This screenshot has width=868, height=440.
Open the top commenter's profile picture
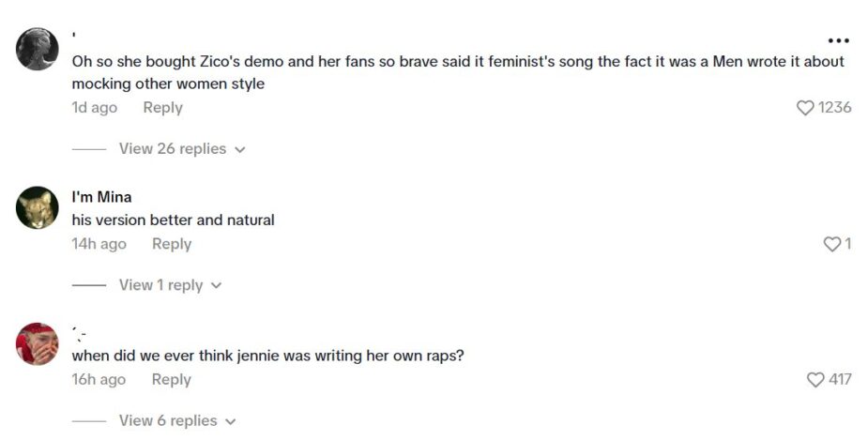[38, 49]
